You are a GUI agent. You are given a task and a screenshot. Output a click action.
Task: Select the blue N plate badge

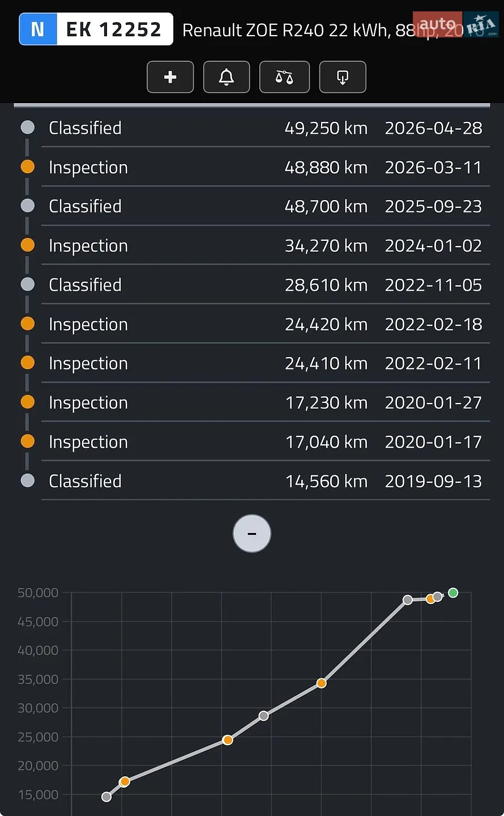pyautogui.click(x=38, y=29)
